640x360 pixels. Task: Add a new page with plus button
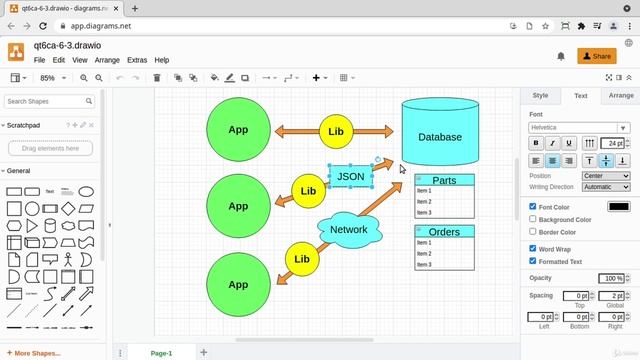(204, 352)
